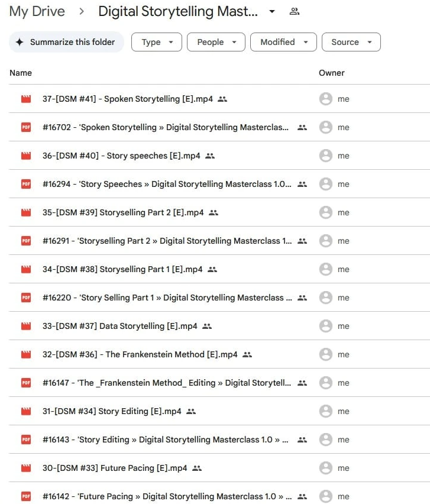Expand the folder name dropdown arrow
Screen dimensions: 430x504
click(272, 12)
